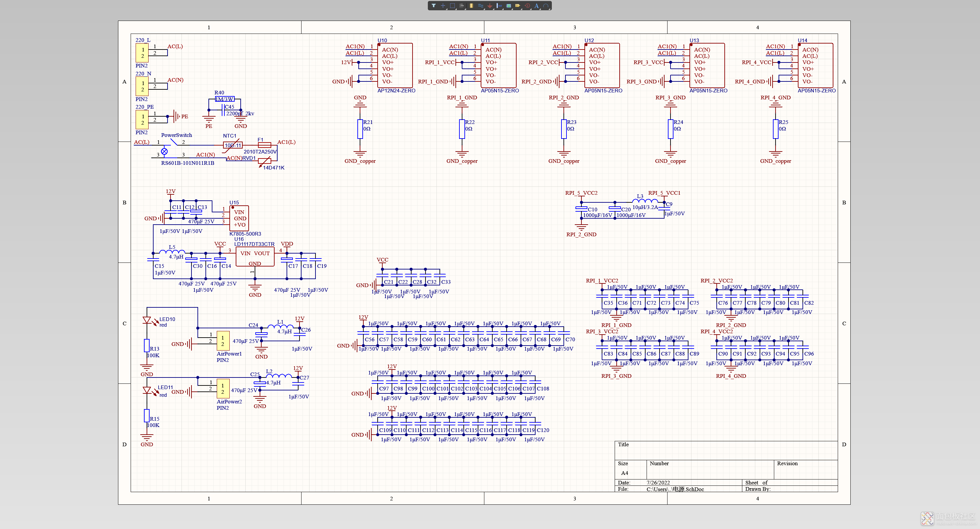Click the L2 4.7µH inductor
Viewport: 980px width, 529px height.
tap(279, 376)
